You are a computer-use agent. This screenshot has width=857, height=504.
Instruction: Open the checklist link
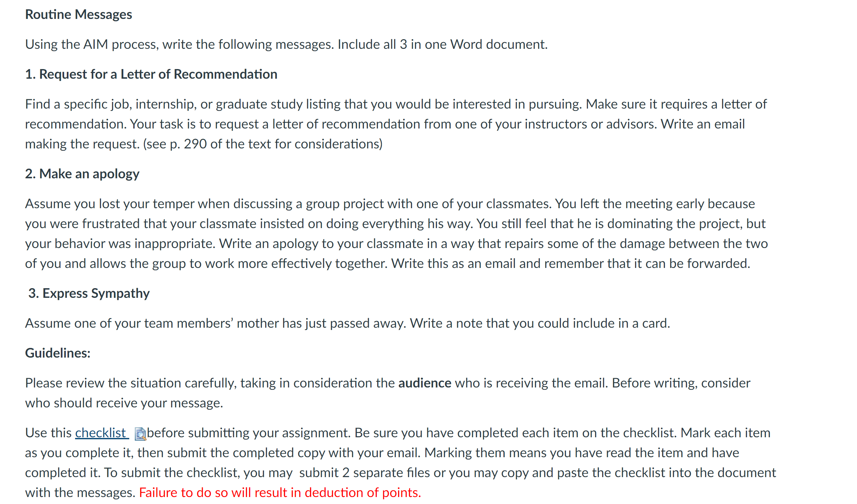102,433
